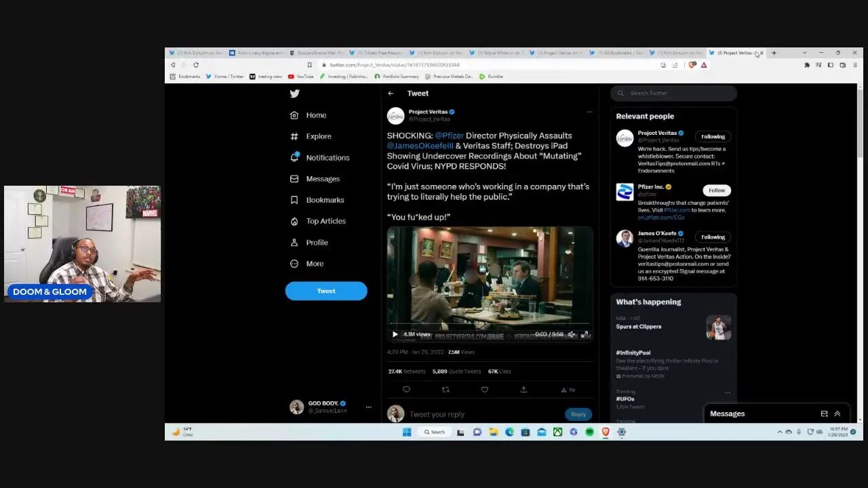Mute the video with volume icon
This screenshot has width=868, height=488.
tap(572, 334)
